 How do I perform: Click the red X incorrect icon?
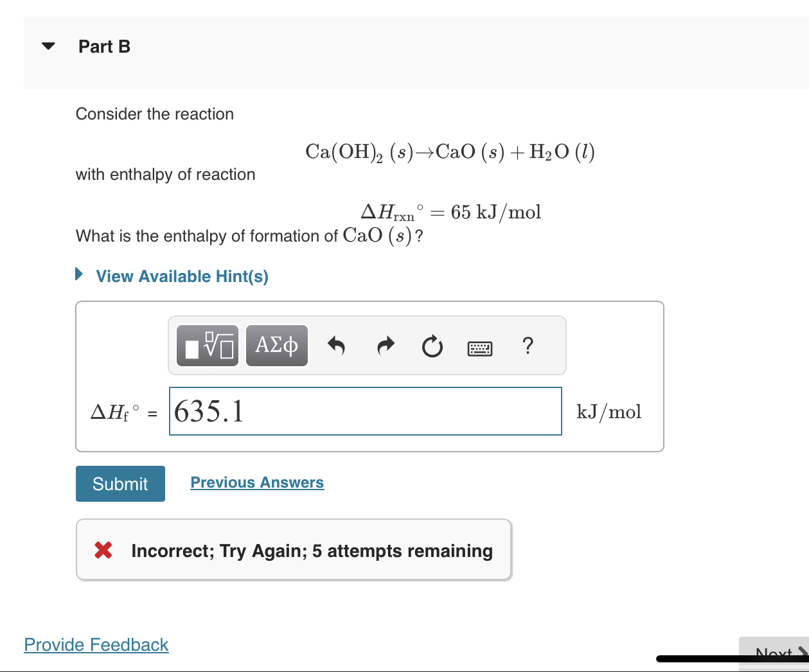pyautogui.click(x=103, y=550)
